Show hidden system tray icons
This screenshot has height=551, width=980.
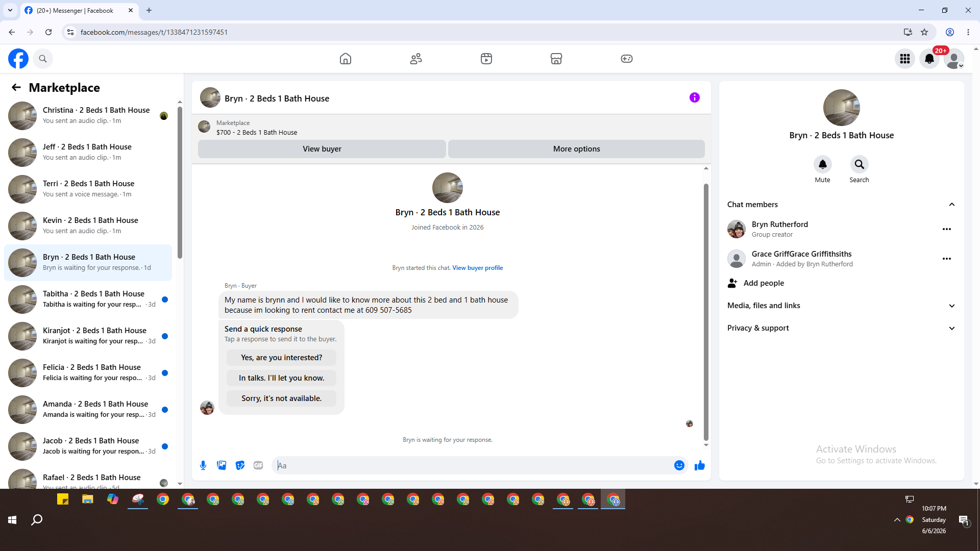tap(897, 520)
